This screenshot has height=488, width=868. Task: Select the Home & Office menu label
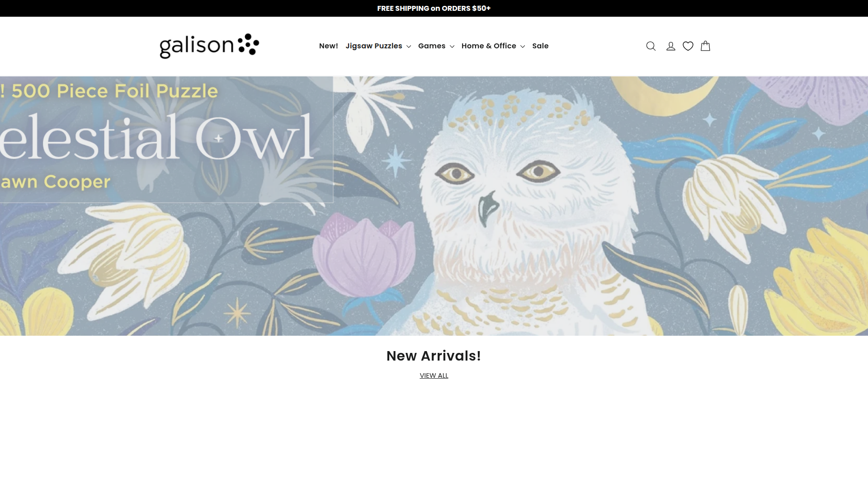point(489,46)
